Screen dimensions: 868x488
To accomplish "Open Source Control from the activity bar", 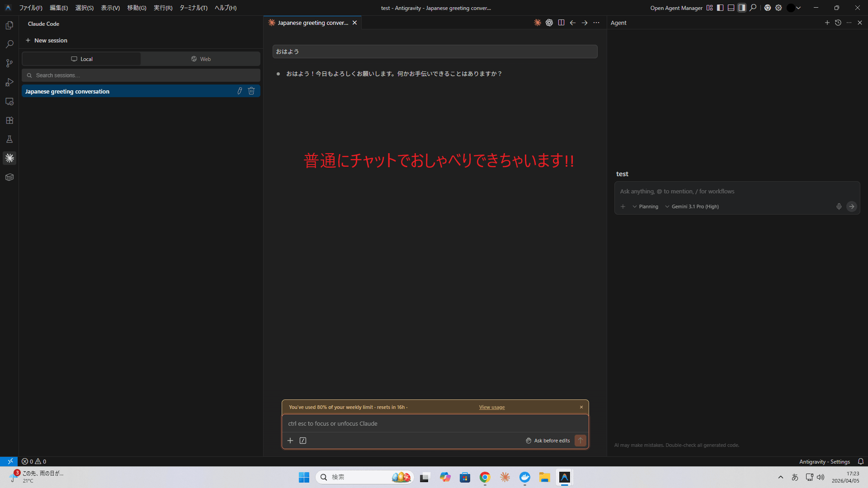I will (9, 63).
